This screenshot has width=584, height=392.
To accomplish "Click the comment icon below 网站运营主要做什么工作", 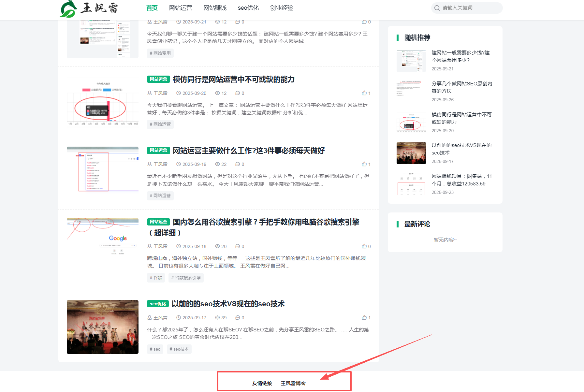I will (x=238, y=164).
